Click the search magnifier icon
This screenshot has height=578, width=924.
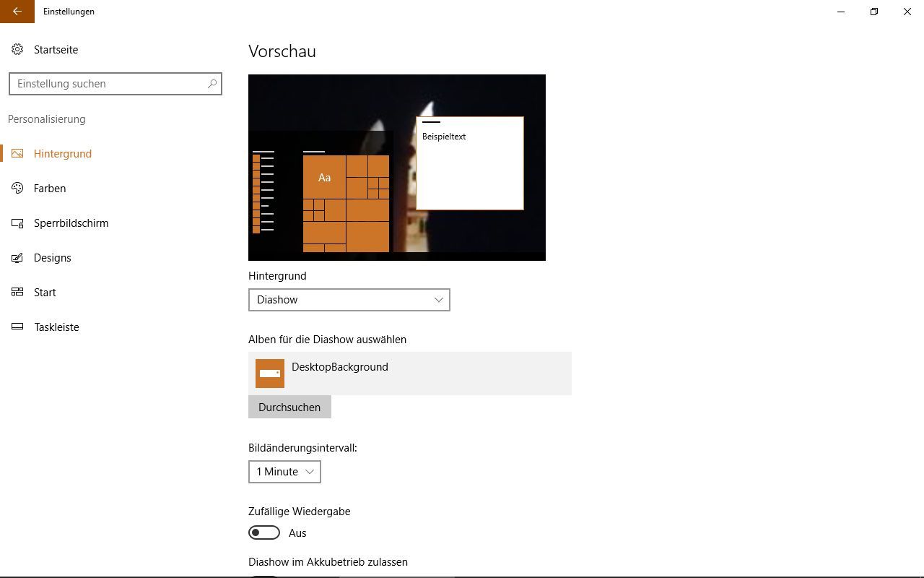212,84
